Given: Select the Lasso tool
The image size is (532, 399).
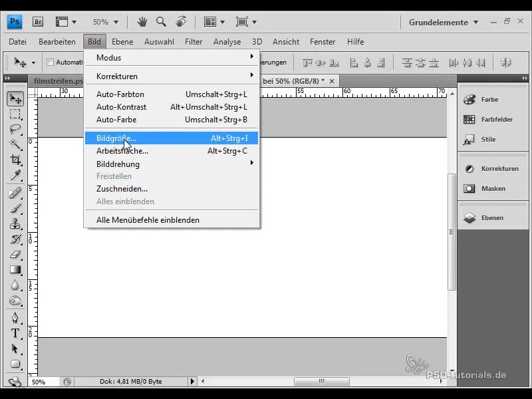Looking at the screenshot, I should [x=15, y=129].
